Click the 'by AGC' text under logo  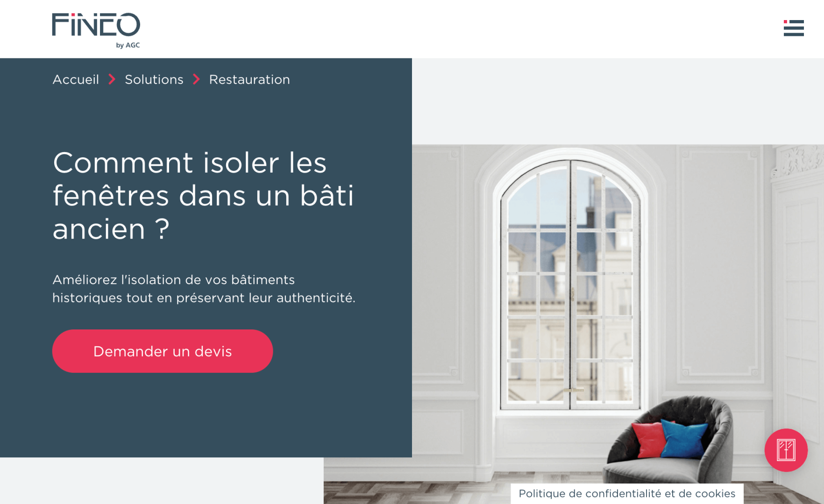point(128,45)
